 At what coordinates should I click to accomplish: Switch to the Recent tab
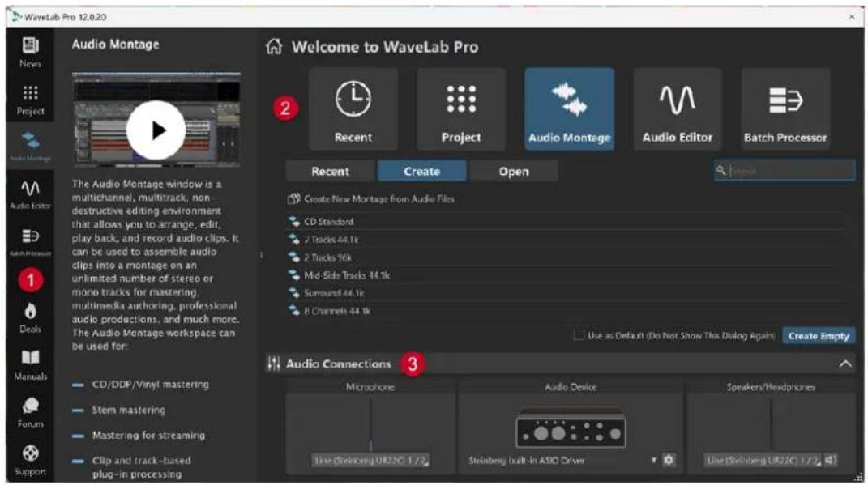[330, 172]
